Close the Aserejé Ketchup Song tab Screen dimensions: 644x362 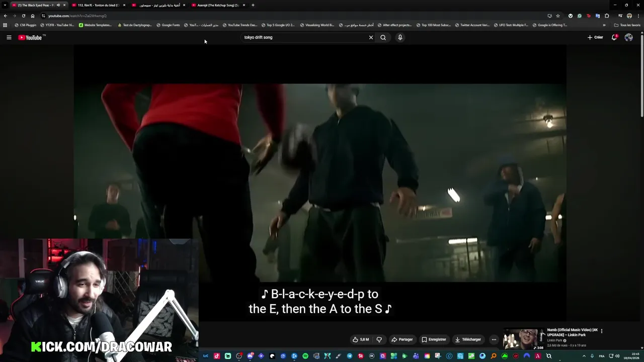pyautogui.click(x=244, y=5)
